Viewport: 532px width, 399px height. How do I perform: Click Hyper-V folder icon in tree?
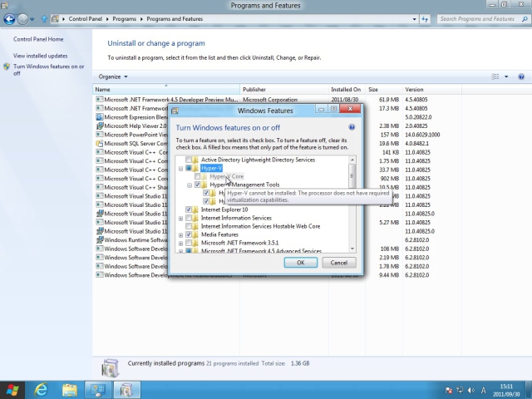pyautogui.click(x=195, y=168)
